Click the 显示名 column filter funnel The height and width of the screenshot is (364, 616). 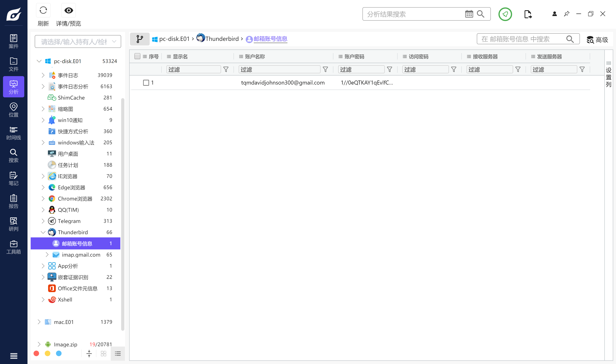coord(226,70)
